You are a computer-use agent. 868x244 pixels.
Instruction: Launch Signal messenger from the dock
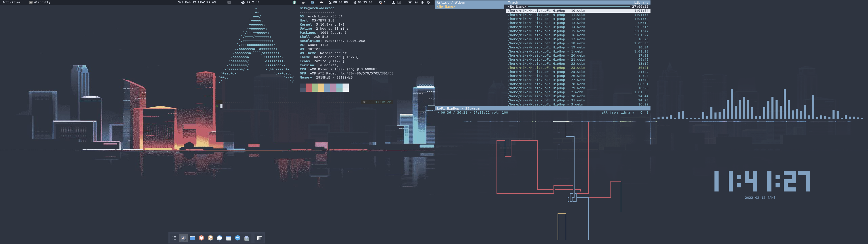pyautogui.click(x=220, y=238)
